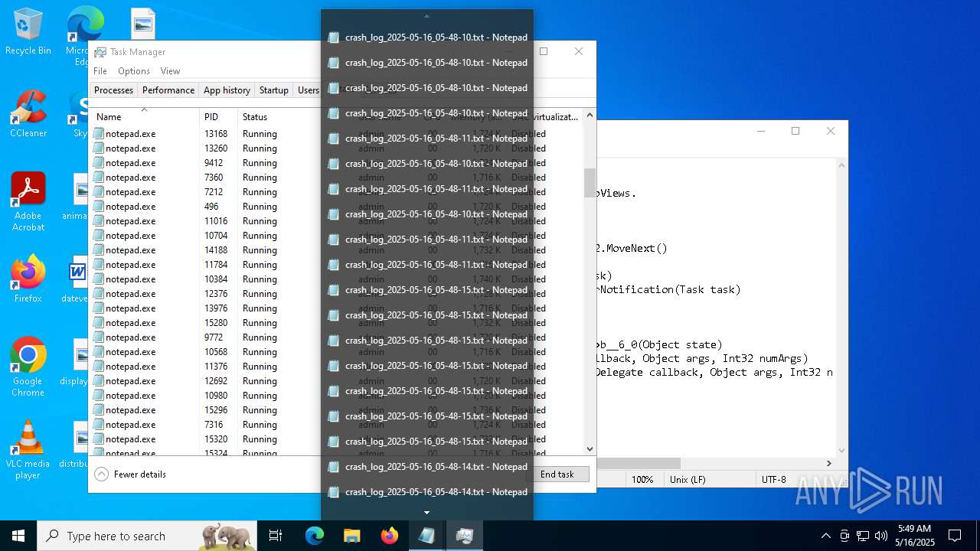Open Task View on the taskbar
The image size is (980, 551).
276,536
